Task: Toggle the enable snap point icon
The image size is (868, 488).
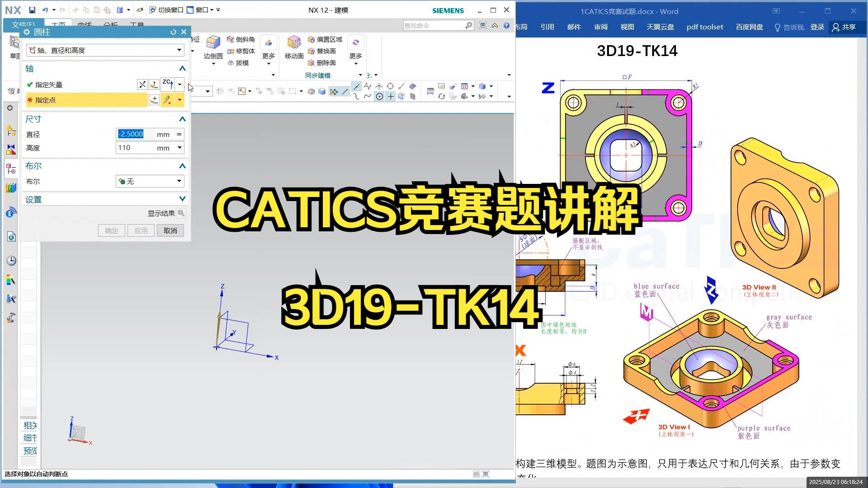Action: coord(334,92)
